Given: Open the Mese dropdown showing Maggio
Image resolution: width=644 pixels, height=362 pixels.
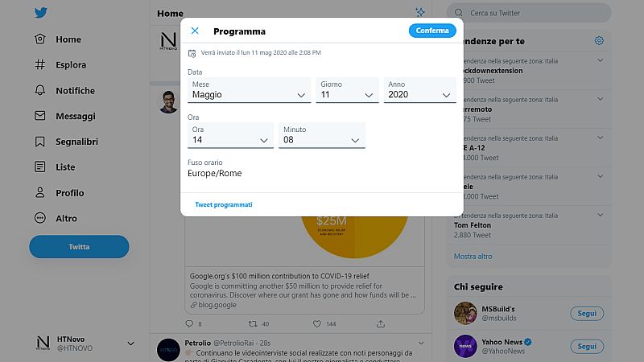Looking at the screenshot, I should click(x=249, y=90).
